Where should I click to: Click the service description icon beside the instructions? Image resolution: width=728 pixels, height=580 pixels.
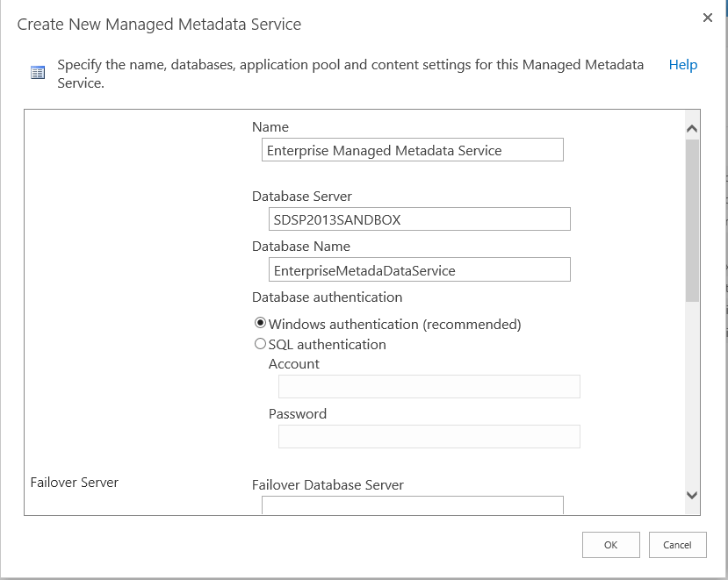click(38, 73)
